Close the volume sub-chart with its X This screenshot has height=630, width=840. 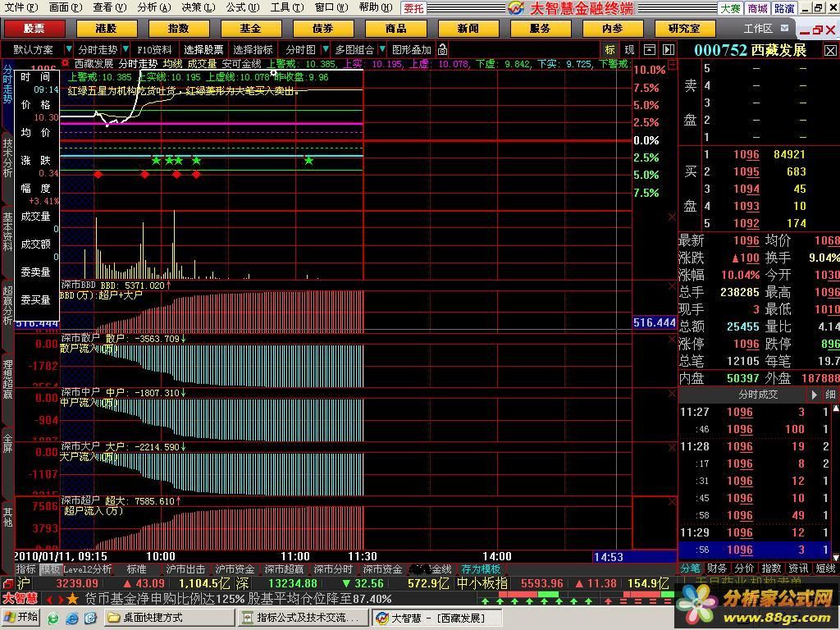coord(673,217)
